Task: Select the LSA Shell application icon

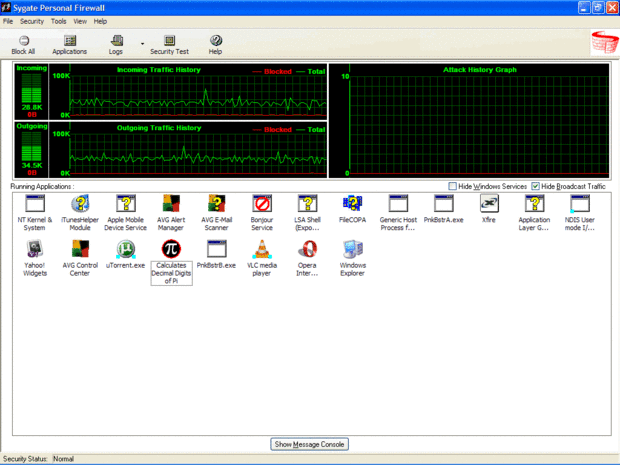Action: (308, 204)
